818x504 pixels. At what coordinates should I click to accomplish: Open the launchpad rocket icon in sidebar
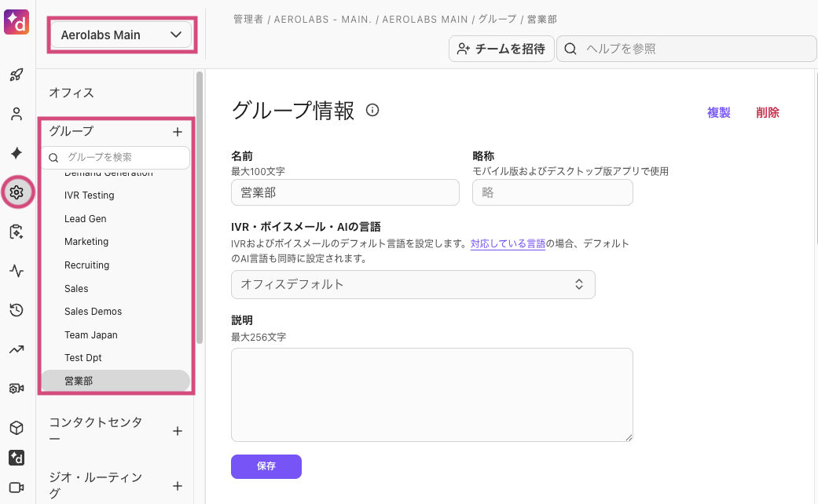[x=17, y=75]
